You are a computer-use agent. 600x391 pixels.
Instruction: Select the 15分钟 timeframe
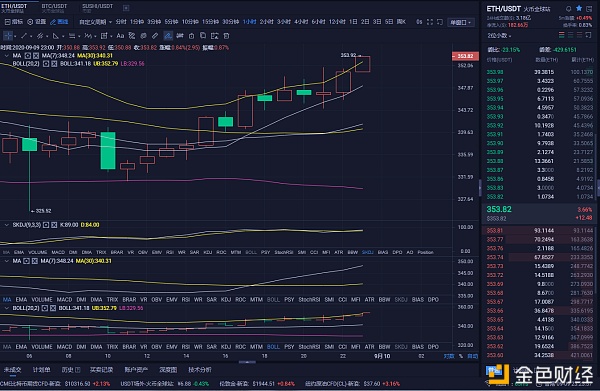(210, 22)
